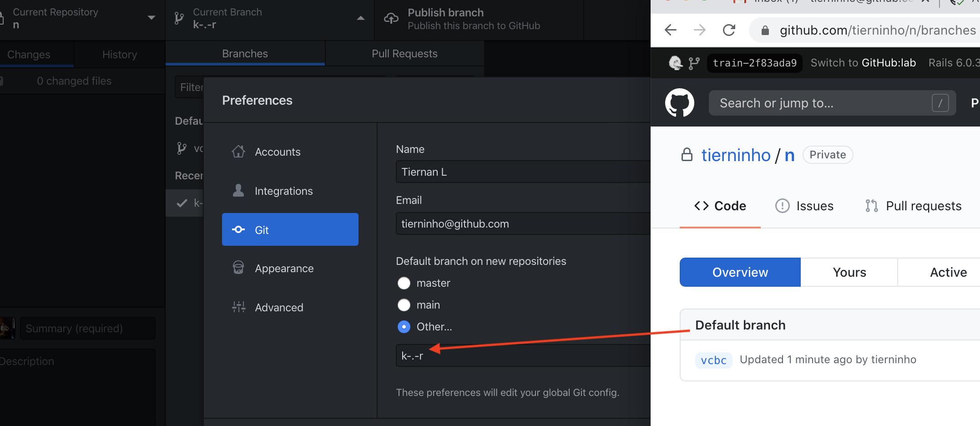
Task: Open the GitHub octocat home logo
Action: coord(680,103)
